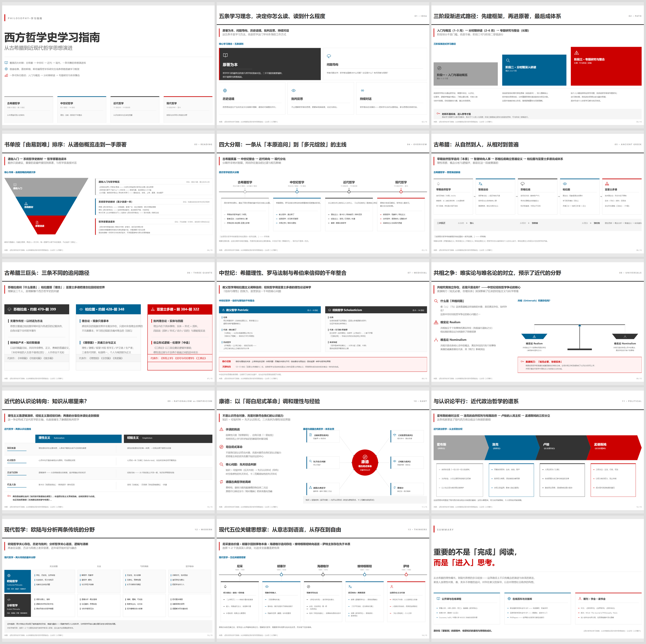Click the heading 三阶段渐进式路径
646x644 pixels.
coord(497,16)
